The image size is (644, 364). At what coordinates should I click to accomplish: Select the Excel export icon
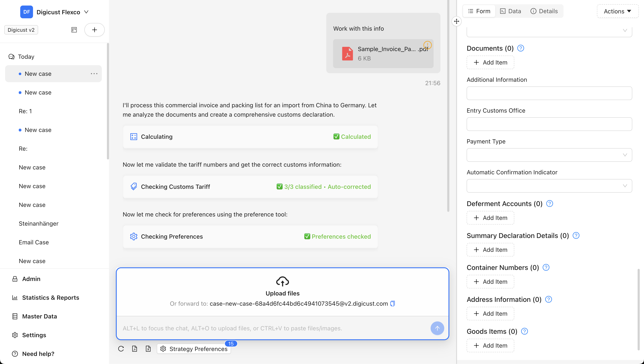148,349
